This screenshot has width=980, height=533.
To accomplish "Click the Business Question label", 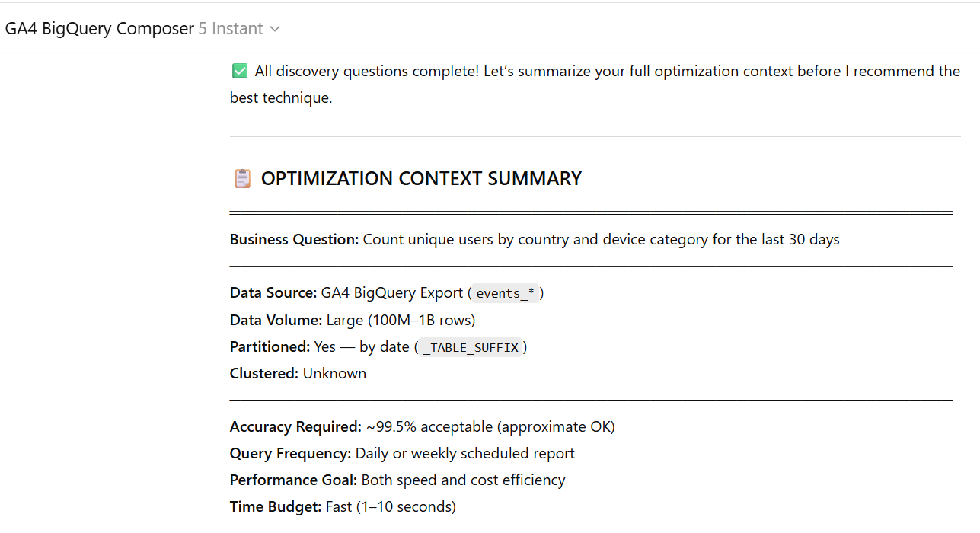I will 294,240.
